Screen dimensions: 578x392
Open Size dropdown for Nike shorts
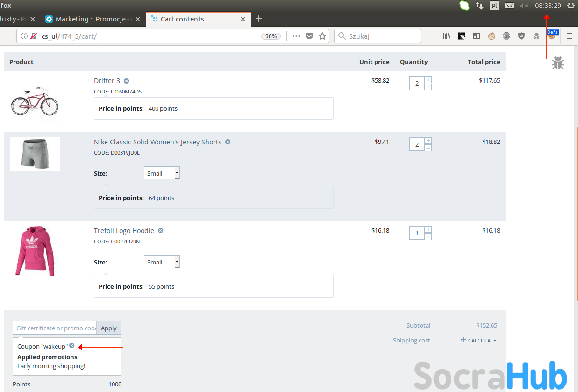coord(162,173)
